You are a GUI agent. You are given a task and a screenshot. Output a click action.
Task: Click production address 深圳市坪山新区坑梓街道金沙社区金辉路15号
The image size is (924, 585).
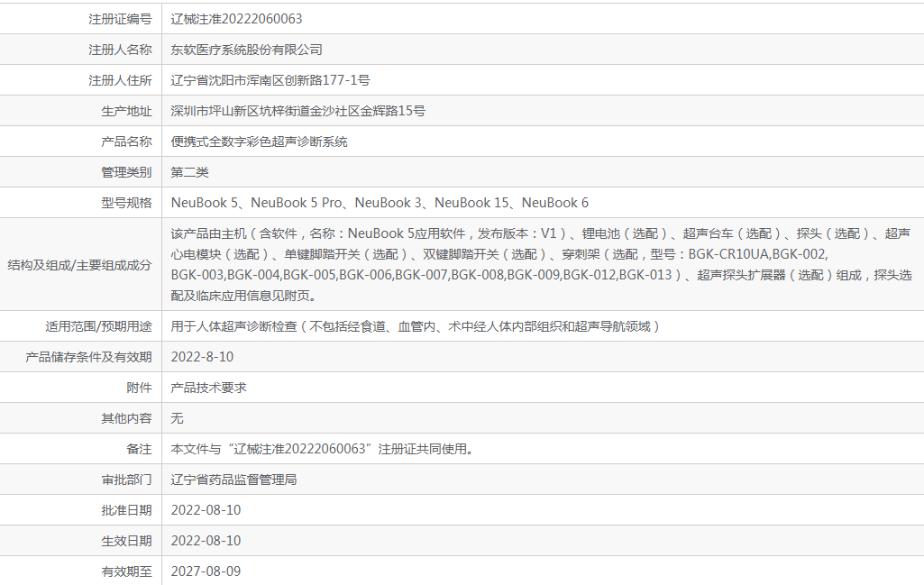point(298,111)
